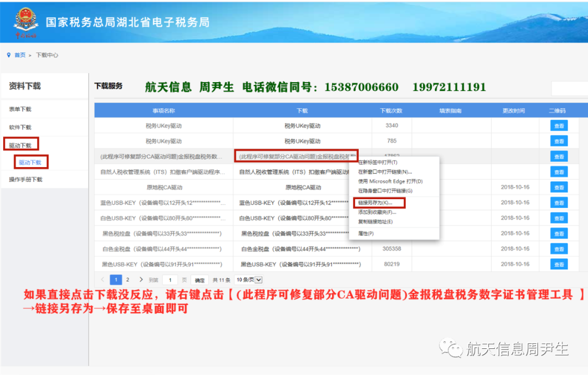Click 白色金税盘 link in the 下载 column
The height and width of the screenshot is (375, 588).
click(301, 249)
